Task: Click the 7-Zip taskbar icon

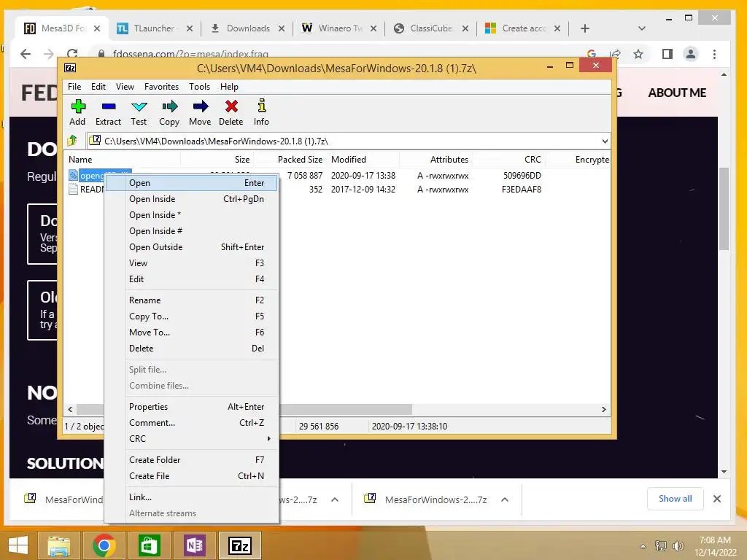Action: click(x=239, y=545)
